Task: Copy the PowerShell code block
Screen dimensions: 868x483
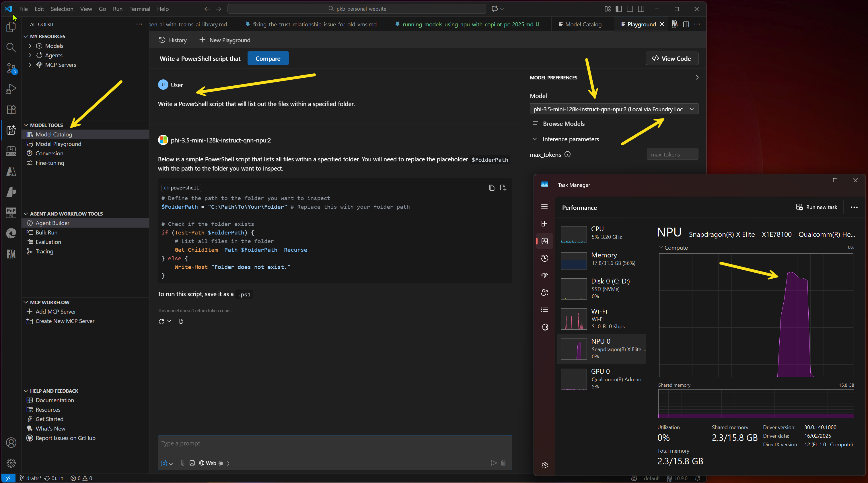Action: click(x=491, y=187)
